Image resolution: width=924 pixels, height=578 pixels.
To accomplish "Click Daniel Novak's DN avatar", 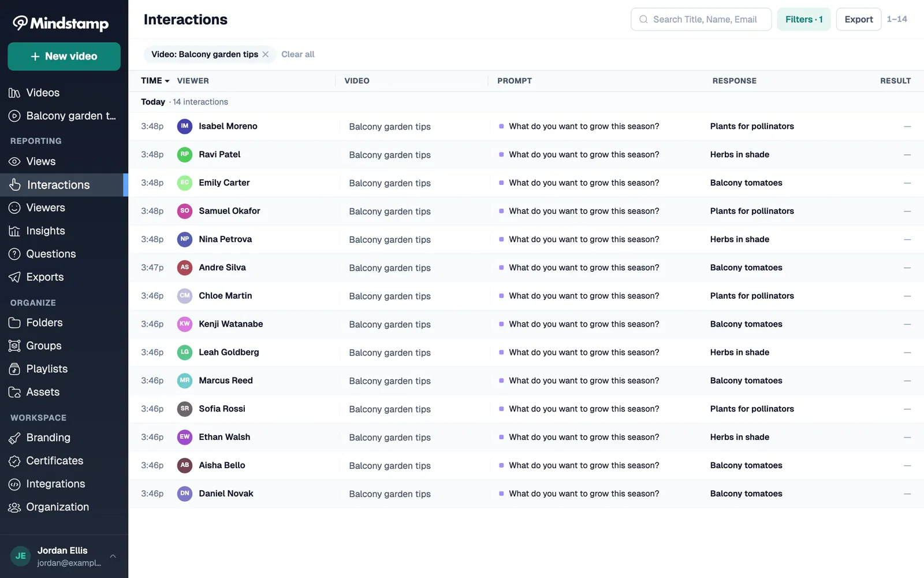I will (185, 493).
